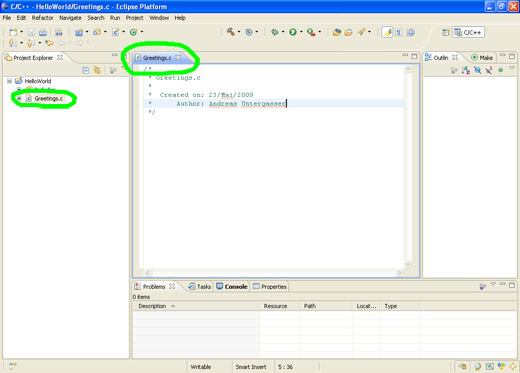Click the New C/C++ Project icon
This screenshot has width=520, height=373.
79,32
